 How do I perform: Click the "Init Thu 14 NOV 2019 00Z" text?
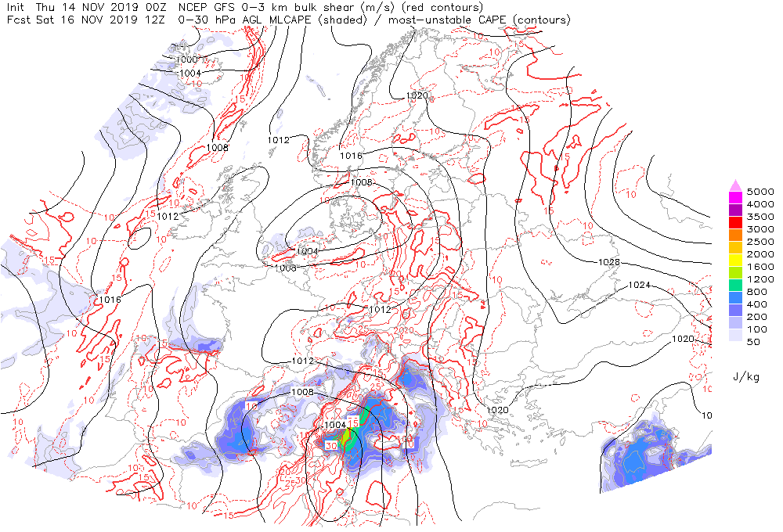click(86, 7)
